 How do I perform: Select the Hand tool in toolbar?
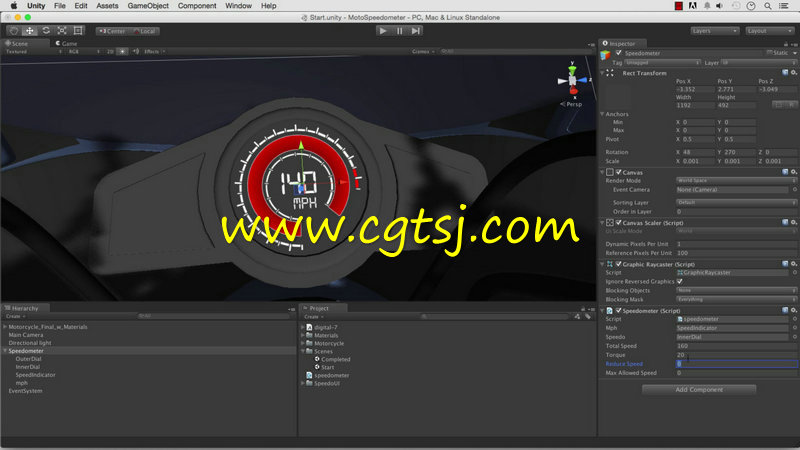(x=14, y=31)
